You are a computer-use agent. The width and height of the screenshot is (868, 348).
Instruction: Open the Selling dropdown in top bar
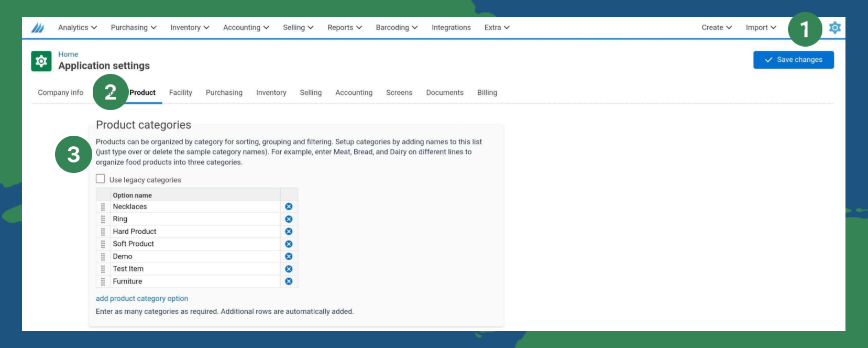[x=298, y=27]
